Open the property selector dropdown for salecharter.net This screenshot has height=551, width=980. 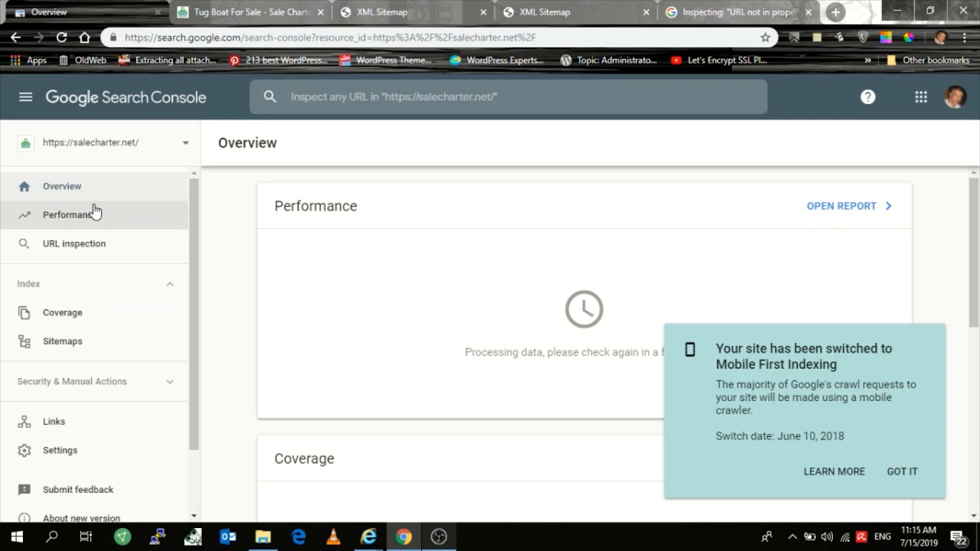pos(185,143)
